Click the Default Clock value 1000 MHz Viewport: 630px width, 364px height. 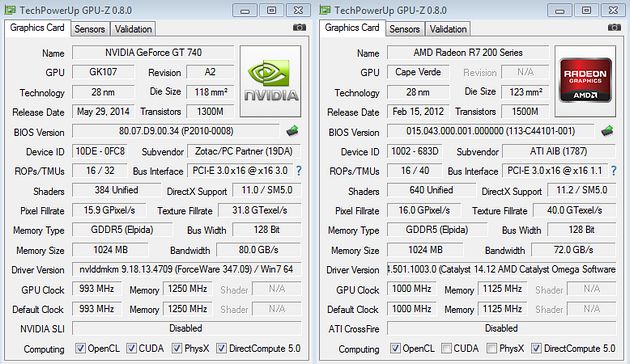coord(412,309)
